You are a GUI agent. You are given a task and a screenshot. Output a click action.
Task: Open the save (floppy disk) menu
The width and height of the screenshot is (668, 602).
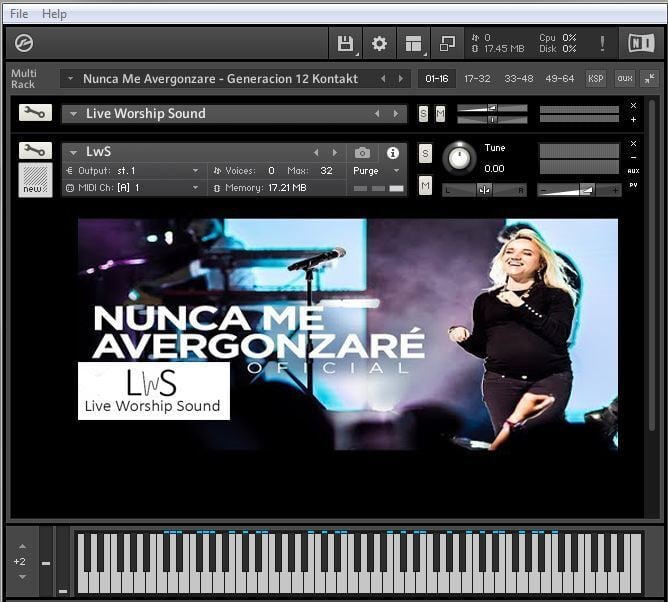pyautogui.click(x=346, y=43)
